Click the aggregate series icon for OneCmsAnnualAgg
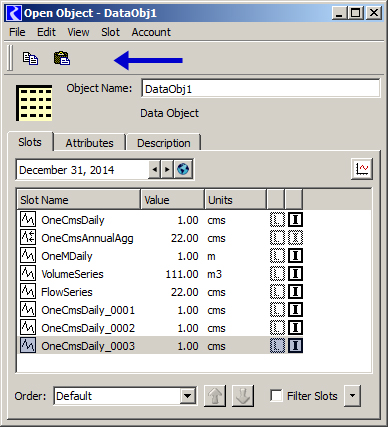The height and width of the screenshot is (427, 388). point(28,237)
